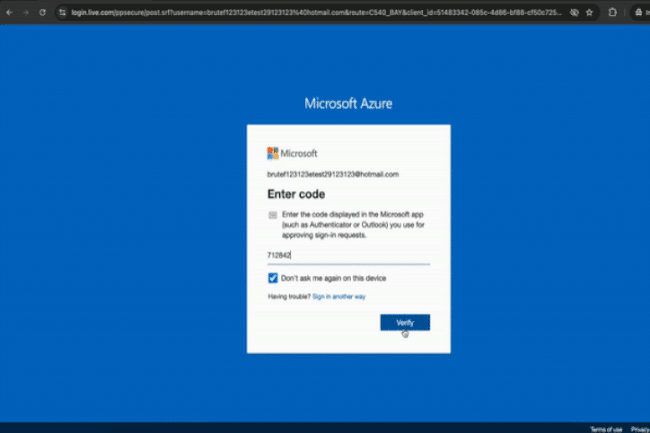The width and height of the screenshot is (650, 433).
Task: Click the Microsoft logo in the sign-in card
Action: click(292, 153)
